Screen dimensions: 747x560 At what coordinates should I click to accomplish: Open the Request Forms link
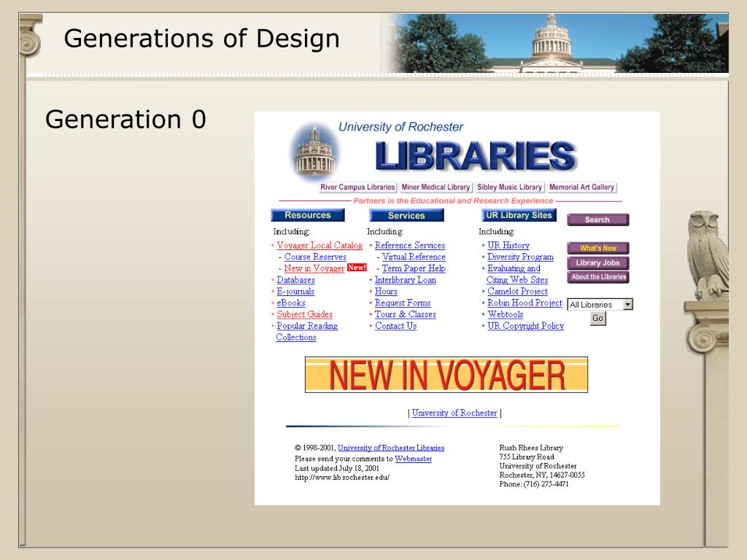coord(403,303)
